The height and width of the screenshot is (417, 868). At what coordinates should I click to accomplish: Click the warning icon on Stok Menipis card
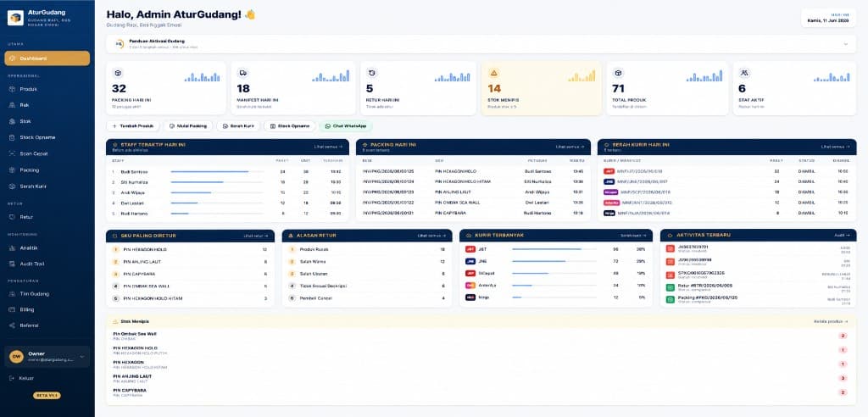coord(494,73)
